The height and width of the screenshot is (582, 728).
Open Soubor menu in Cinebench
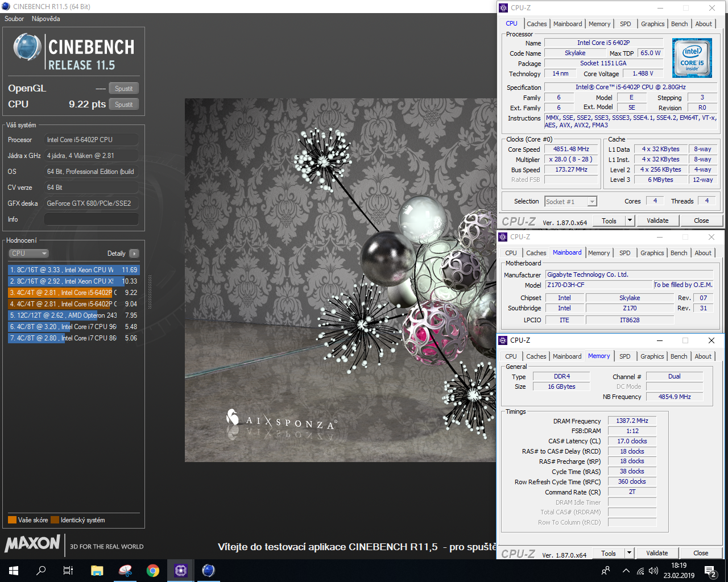(14, 19)
